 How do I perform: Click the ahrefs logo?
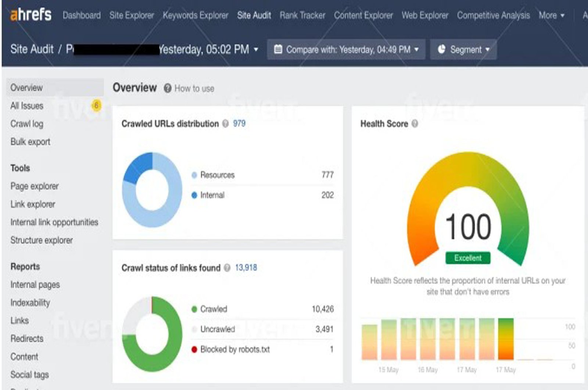[31, 15]
